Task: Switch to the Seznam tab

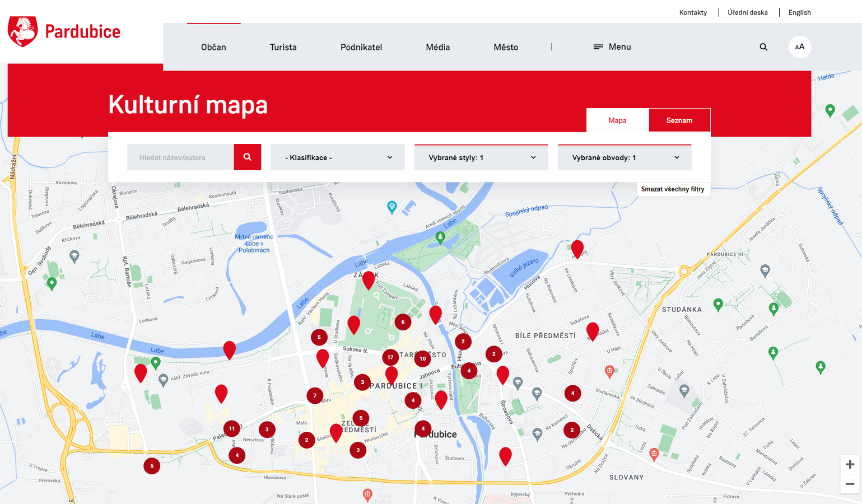Action: 679,120
